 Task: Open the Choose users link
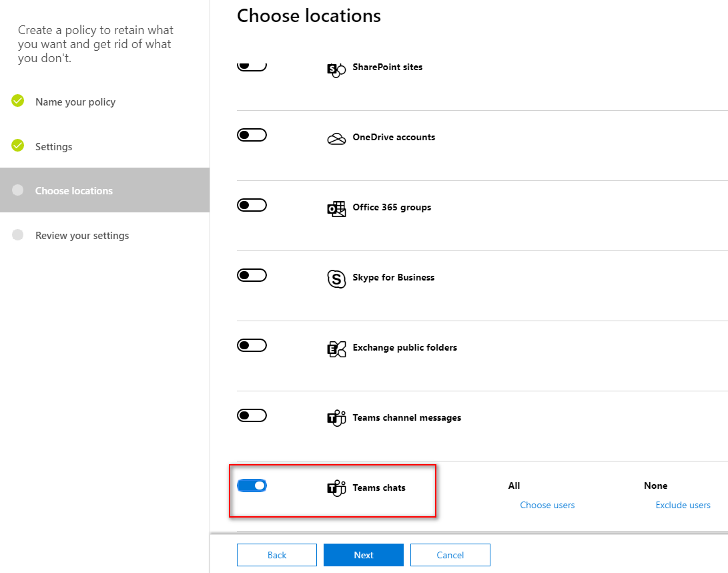coord(547,505)
